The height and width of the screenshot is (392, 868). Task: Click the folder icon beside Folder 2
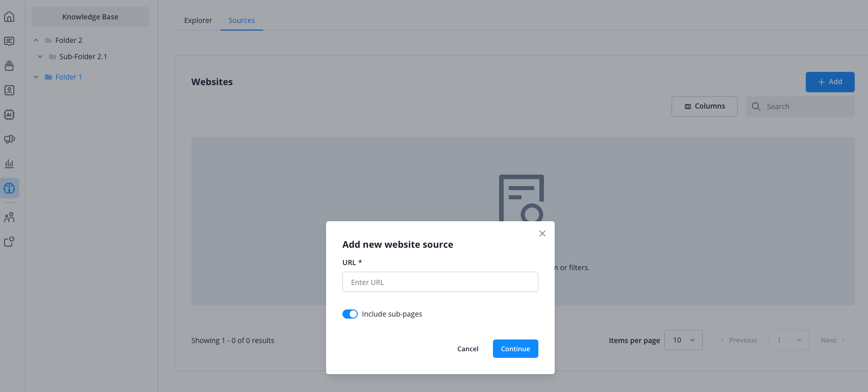[x=48, y=40]
